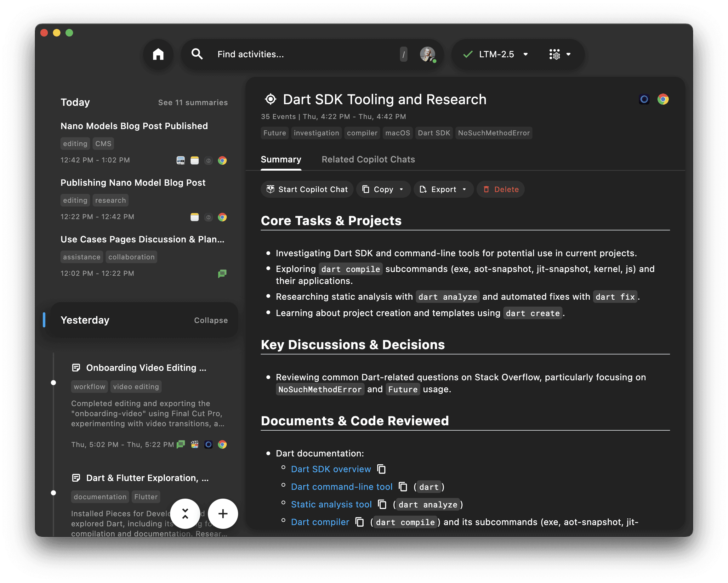Screen dimensions: 728x583
Task: Start Copilot Chat for this summary
Action: pos(307,189)
